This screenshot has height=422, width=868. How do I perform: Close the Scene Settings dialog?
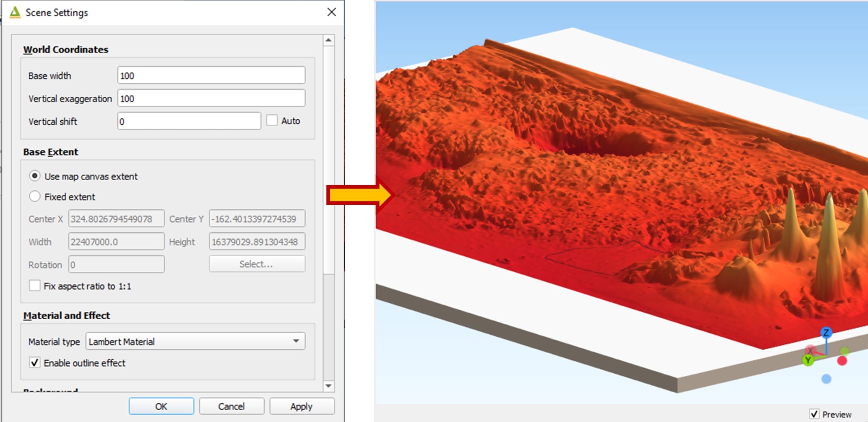pyautogui.click(x=331, y=12)
